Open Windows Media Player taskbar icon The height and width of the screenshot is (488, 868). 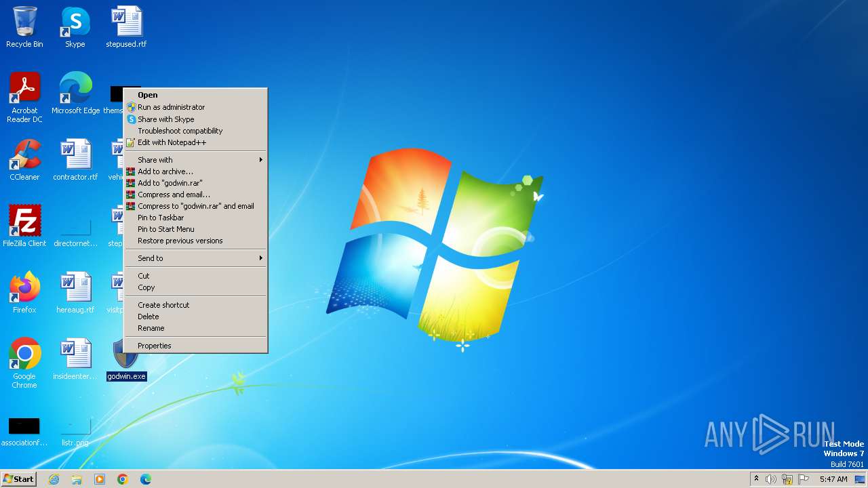[x=100, y=479]
